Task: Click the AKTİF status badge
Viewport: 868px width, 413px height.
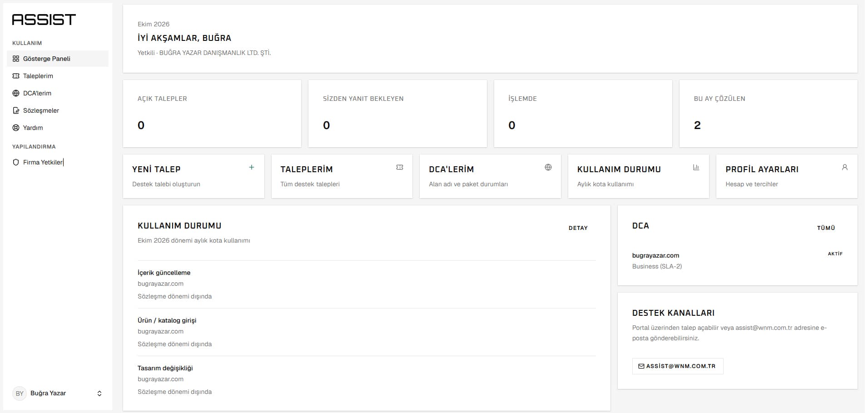Action: pyautogui.click(x=835, y=254)
